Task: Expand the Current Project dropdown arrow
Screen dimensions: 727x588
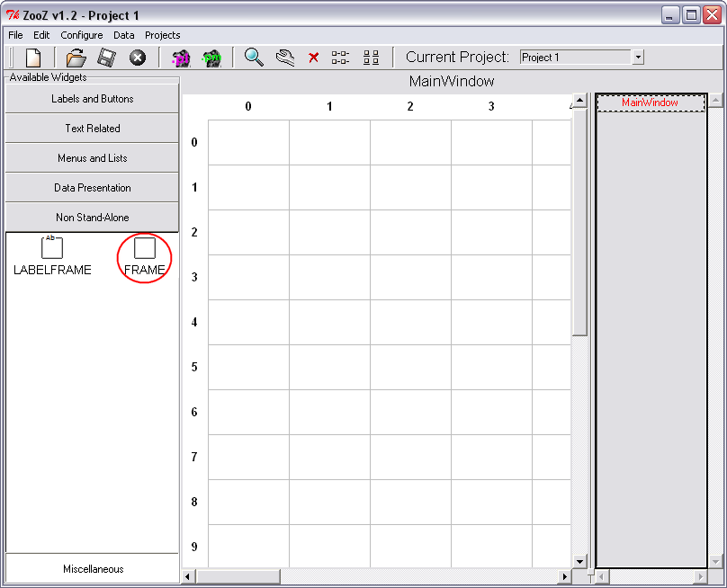Action: tap(638, 57)
